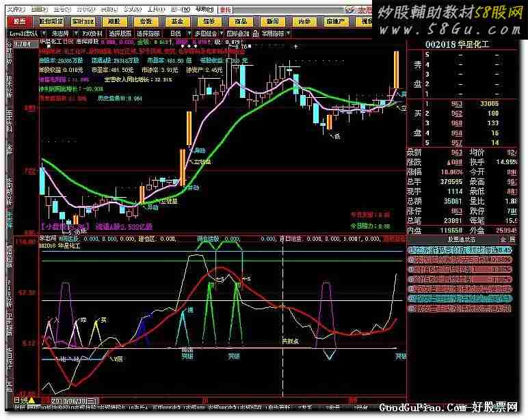Open the 帮助 menu
Screen dimensions: 528x420
204,9
